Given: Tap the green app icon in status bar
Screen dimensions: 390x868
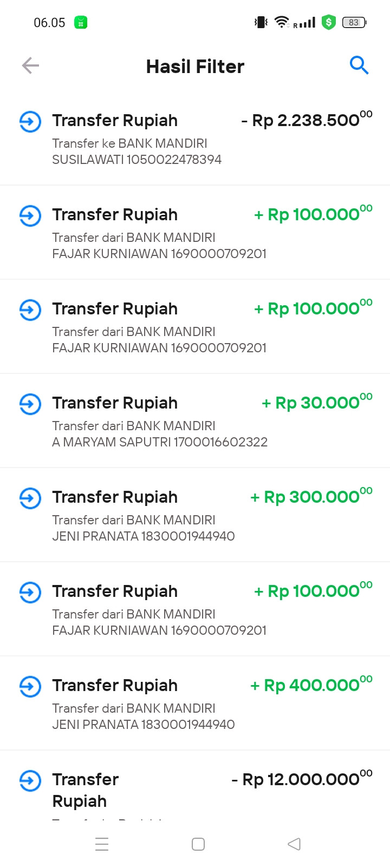Looking at the screenshot, I should [81, 23].
